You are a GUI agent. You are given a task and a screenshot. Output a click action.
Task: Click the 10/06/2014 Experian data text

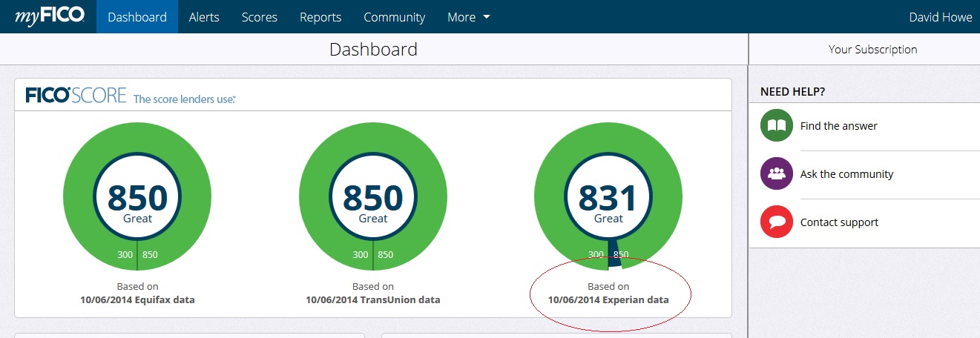tap(608, 300)
